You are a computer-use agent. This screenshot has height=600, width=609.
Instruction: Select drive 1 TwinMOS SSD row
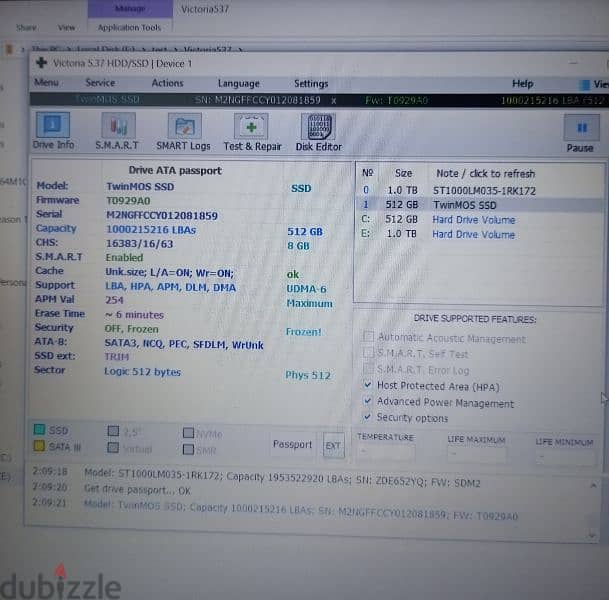point(480,205)
